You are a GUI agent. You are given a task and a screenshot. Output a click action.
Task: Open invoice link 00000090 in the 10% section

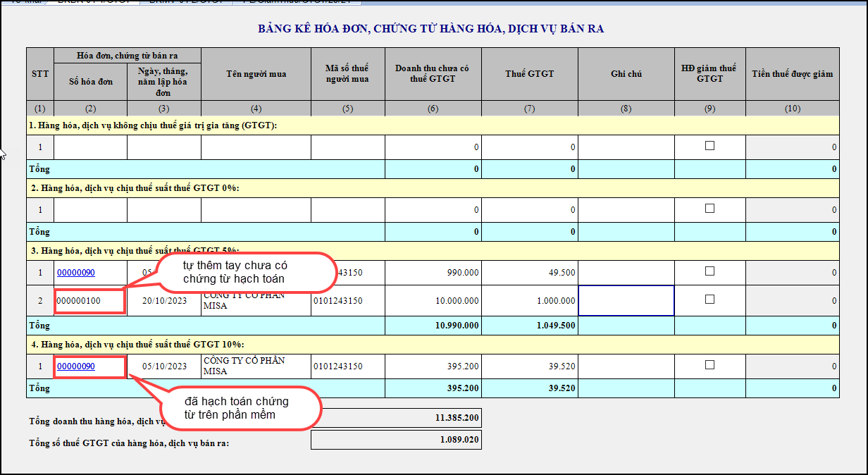(x=75, y=366)
